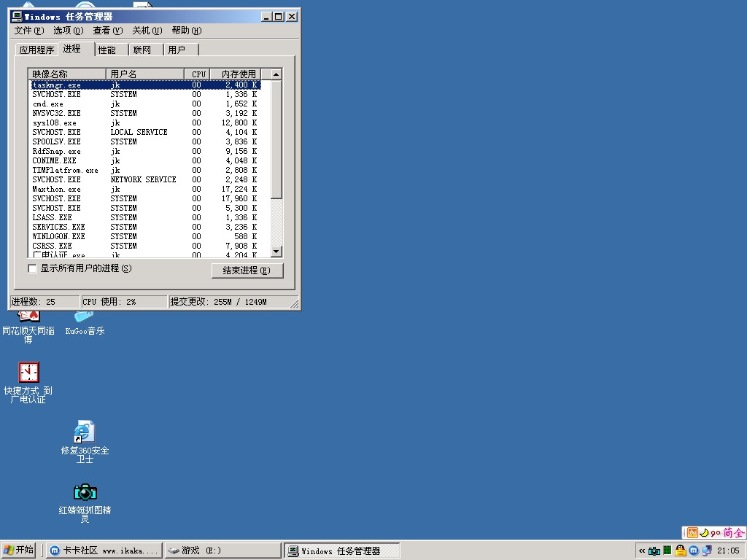Select TIMPlatfrom.exe process row
The width and height of the screenshot is (747, 560).
coord(146,170)
